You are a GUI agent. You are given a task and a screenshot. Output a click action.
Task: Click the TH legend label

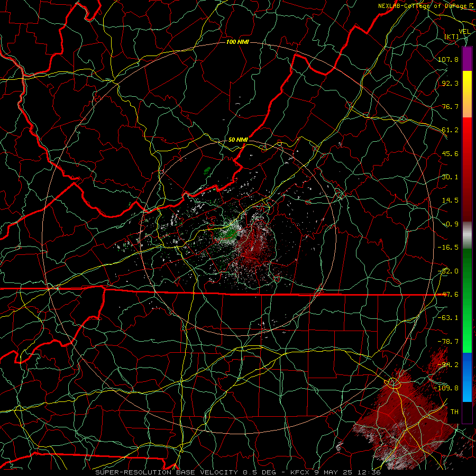coord(454,412)
